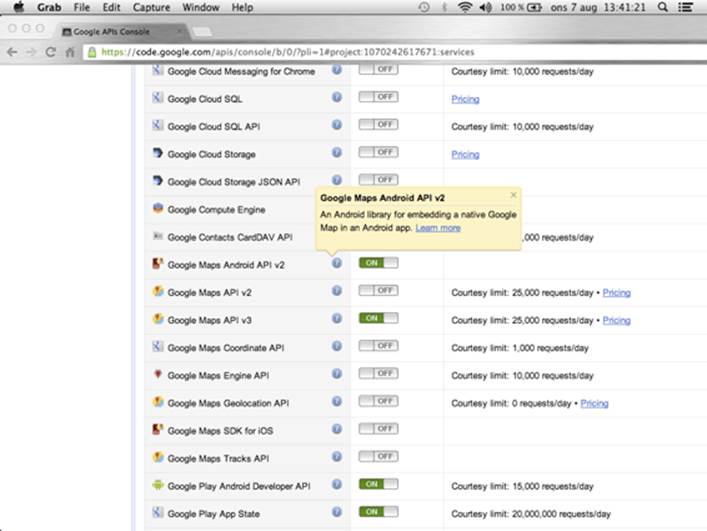Close the Google Maps Android API v2 tooltip
The height and width of the screenshot is (531, 707).
coord(513,195)
